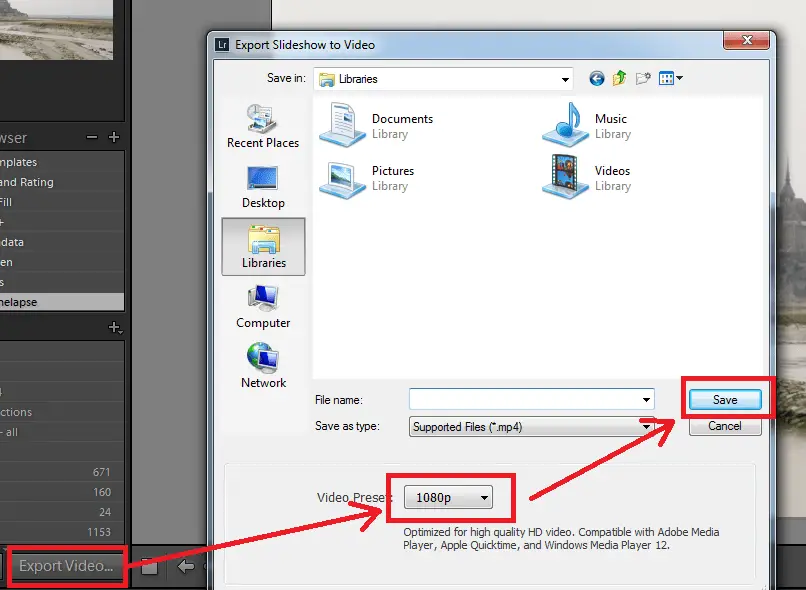Open the View Menu dropdown
The height and width of the screenshot is (590, 806).
tap(668, 78)
